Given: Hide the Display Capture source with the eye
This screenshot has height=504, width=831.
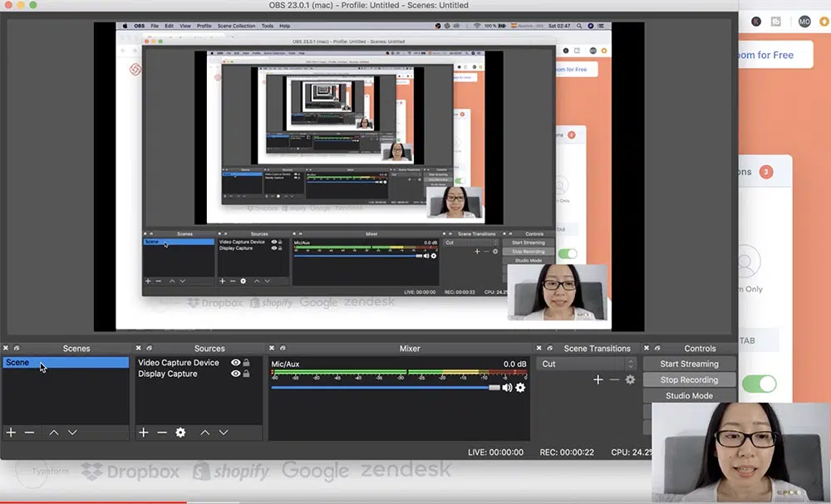Looking at the screenshot, I should [236, 374].
